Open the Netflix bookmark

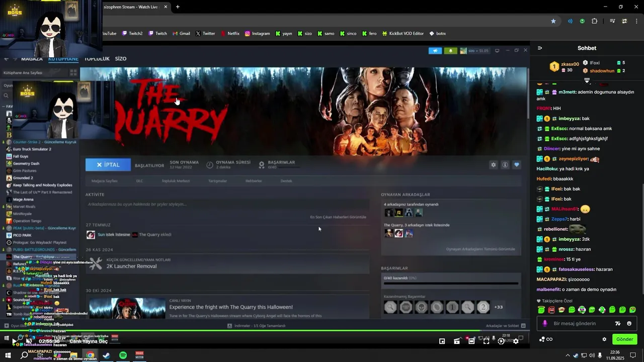[230, 34]
